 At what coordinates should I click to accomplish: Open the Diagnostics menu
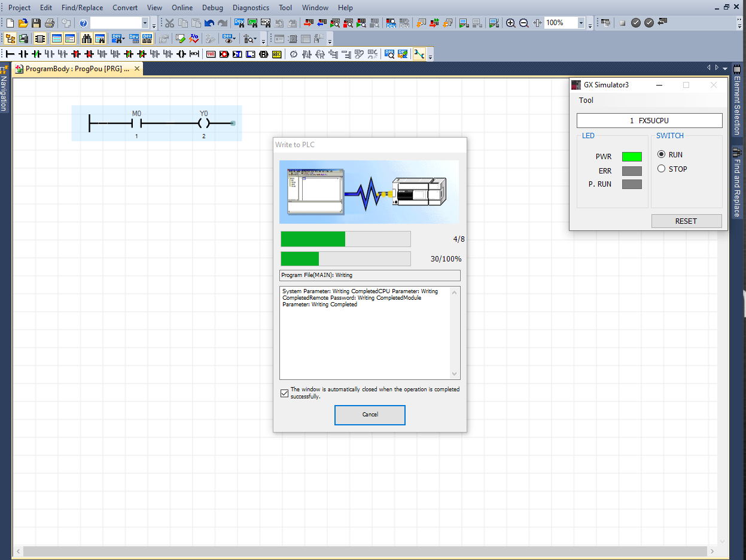(251, 8)
